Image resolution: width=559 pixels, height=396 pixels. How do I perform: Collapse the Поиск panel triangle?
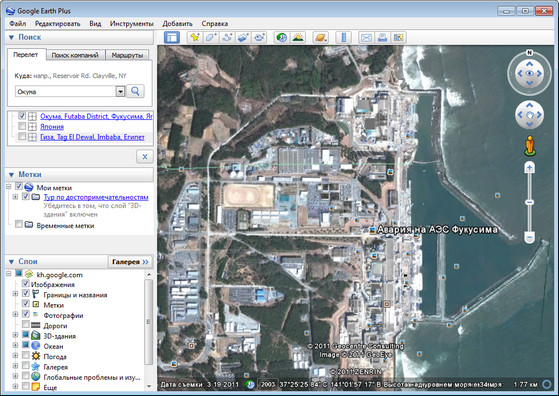11,37
